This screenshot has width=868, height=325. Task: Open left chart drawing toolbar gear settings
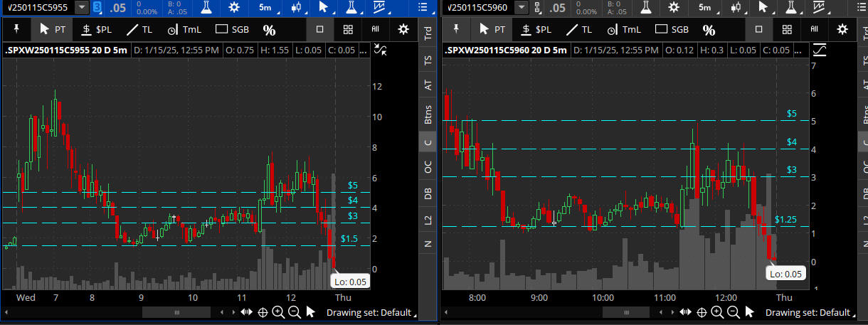click(403, 30)
